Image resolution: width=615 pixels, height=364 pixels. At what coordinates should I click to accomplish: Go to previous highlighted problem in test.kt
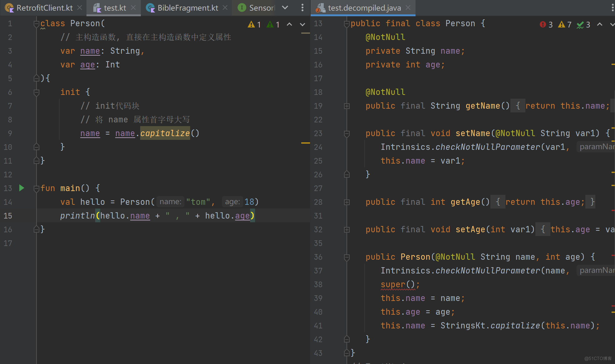[x=289, y=24]
